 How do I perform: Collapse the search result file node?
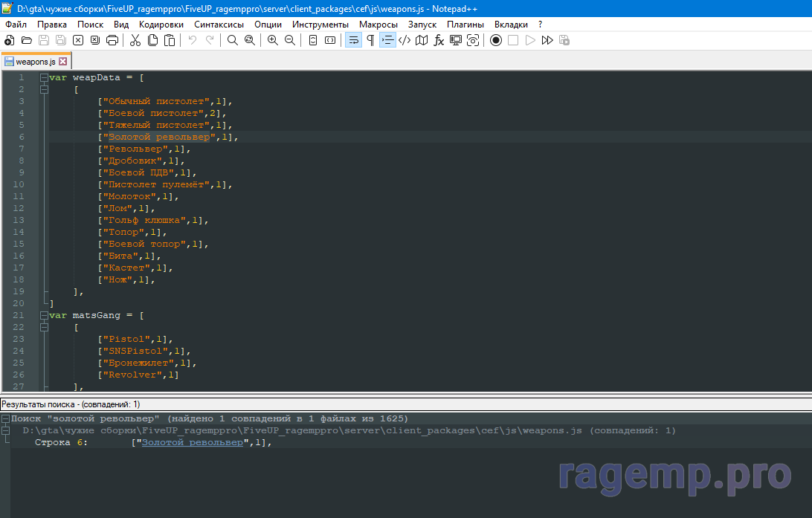[x=5, y=430]
